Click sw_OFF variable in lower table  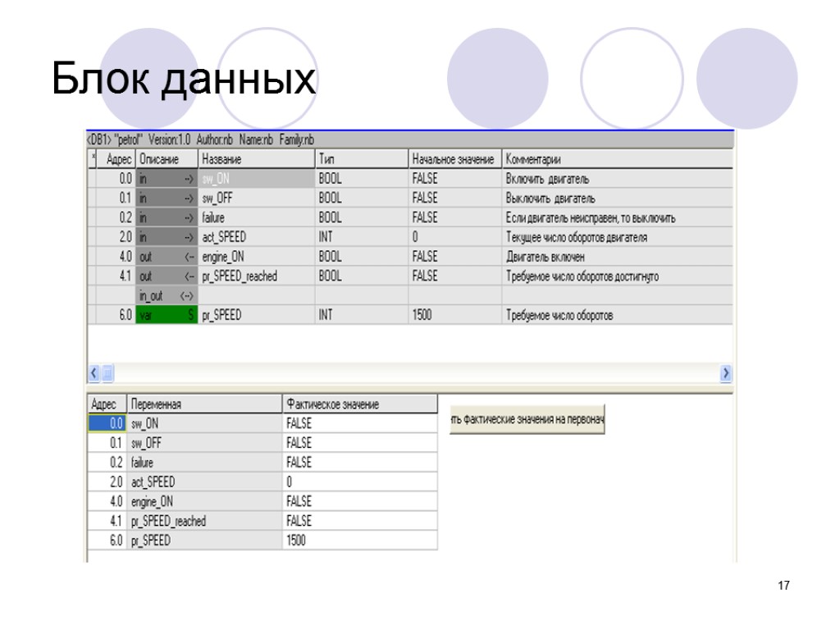click(x=204, y=443)
